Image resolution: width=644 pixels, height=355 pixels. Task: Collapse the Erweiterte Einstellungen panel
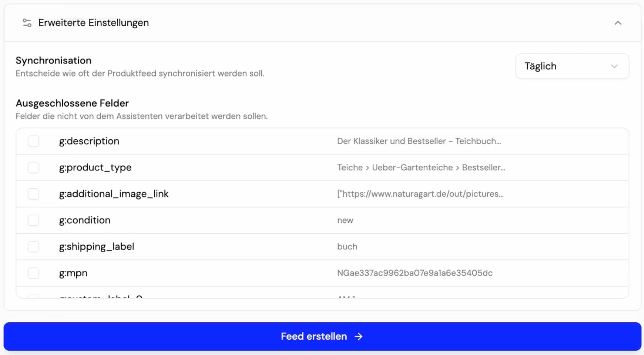click(x=618, y=23)
